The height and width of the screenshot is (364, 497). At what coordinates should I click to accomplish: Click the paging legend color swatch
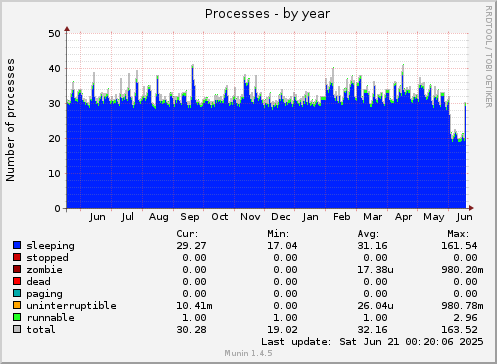17,293
